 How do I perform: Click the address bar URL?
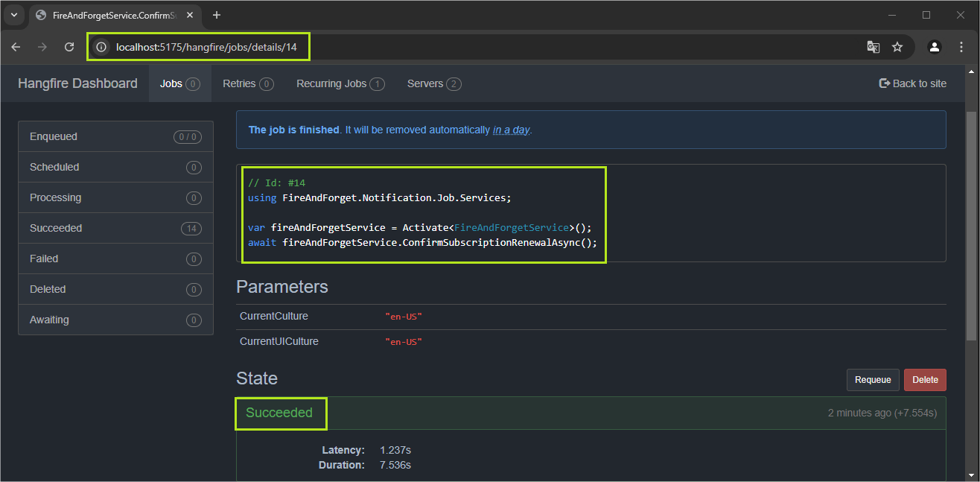pos(206,47)
